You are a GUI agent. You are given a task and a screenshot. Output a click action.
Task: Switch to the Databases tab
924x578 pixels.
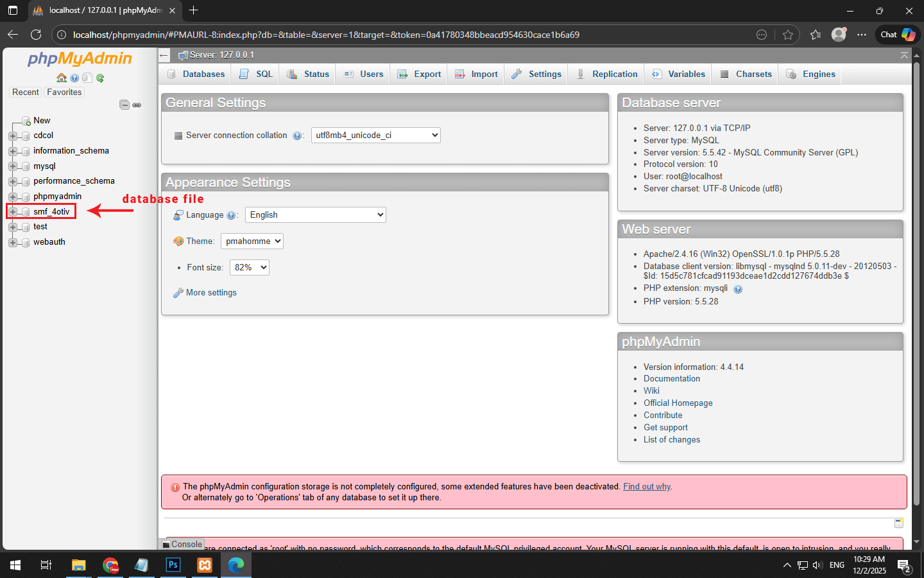point(196,74)
